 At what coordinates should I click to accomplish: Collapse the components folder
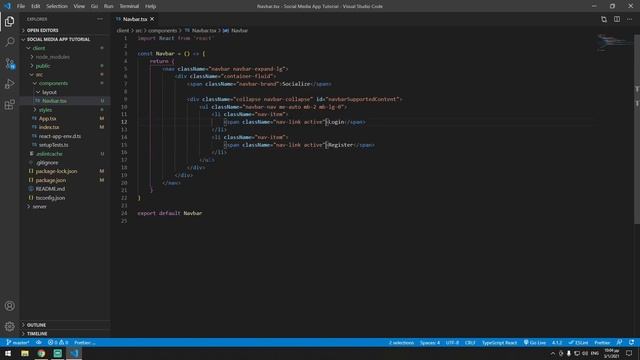[x=53, y=83]
